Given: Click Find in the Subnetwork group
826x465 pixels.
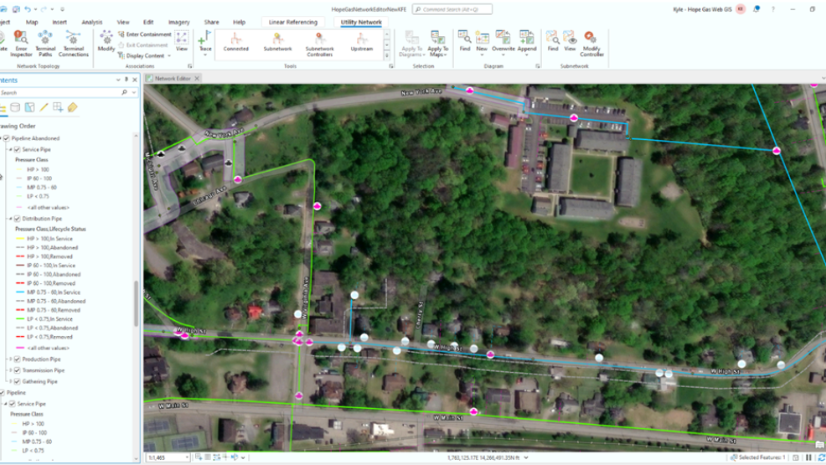Looking at the screenshot, I should [x=553, y=41].
